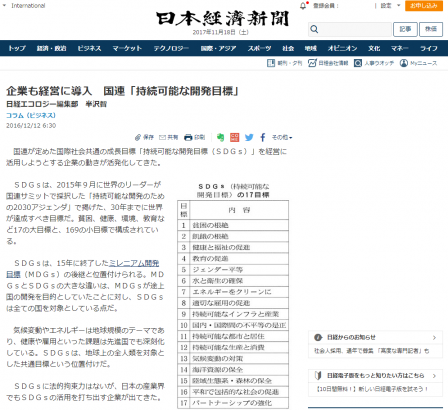Open ライフ section
The width and height of the screenshot is (448, 410).
tap(429, 48)
